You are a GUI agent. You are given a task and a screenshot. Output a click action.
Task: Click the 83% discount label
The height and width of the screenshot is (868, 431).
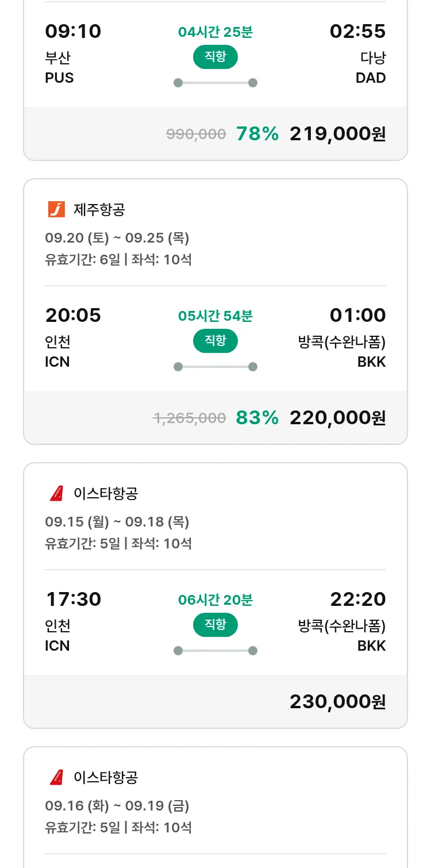[x=257, y=418]
